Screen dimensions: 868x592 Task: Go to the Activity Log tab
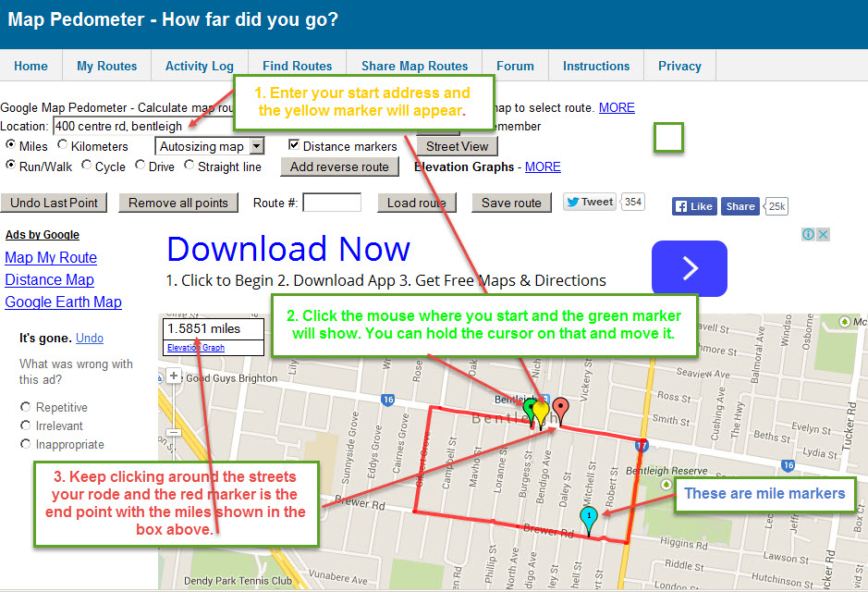tap(199, 66)
